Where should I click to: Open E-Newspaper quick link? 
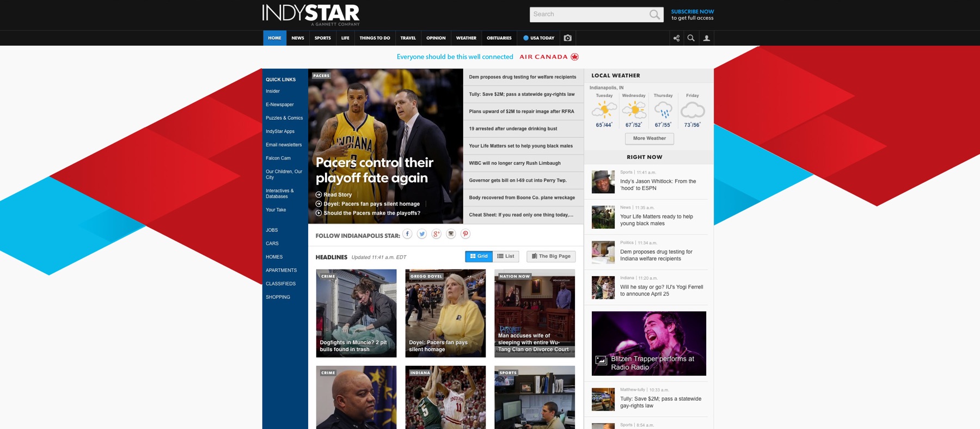click(280, 105)
